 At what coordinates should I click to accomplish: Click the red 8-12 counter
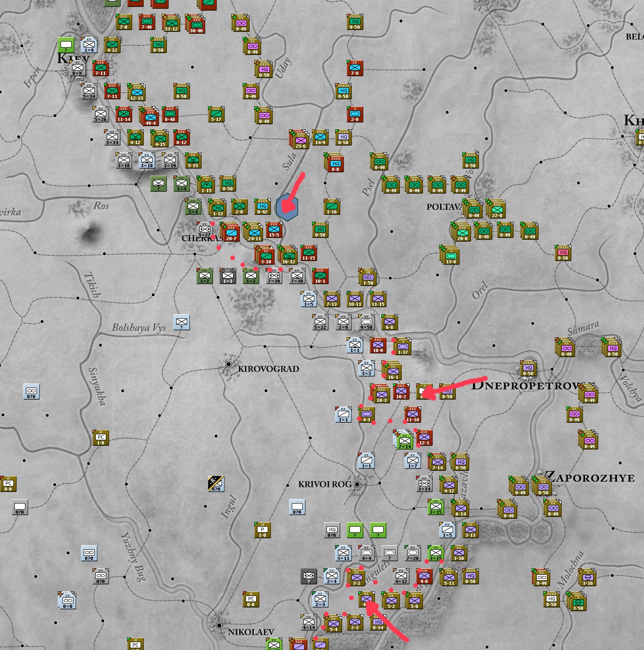[182, 138]
